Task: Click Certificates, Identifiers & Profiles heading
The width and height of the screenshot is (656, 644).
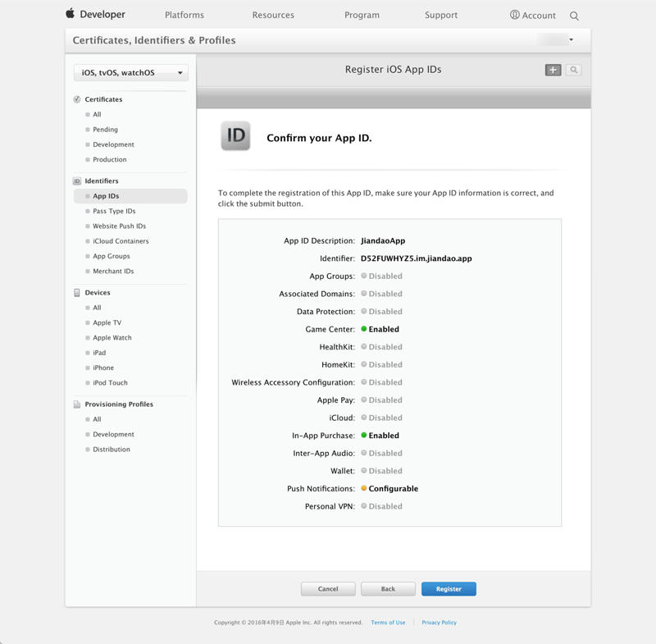Action: click(x=154, y=40)
